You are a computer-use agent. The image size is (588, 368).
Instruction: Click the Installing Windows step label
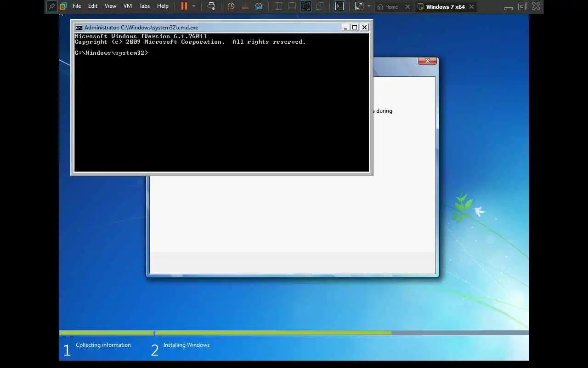186,345
